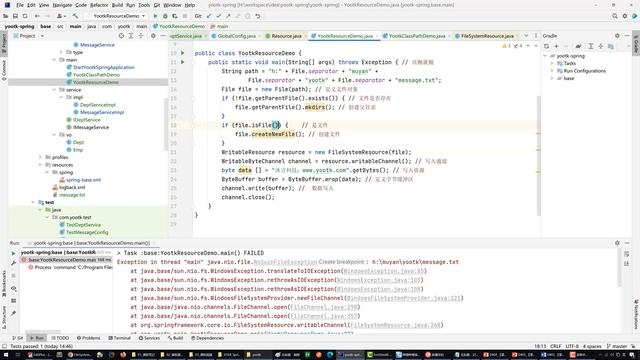The height and width of the screenshot is (360, 640).
Task: Hide the Project panel with minus icon
Action: pos(162,36)
